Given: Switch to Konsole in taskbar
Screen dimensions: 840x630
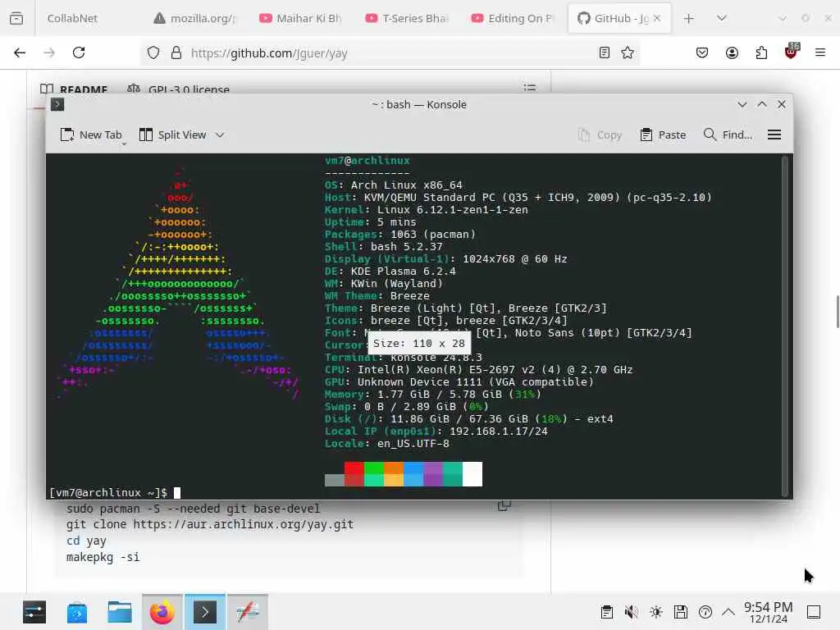Looking at the screenshot, I should point(205,612).
